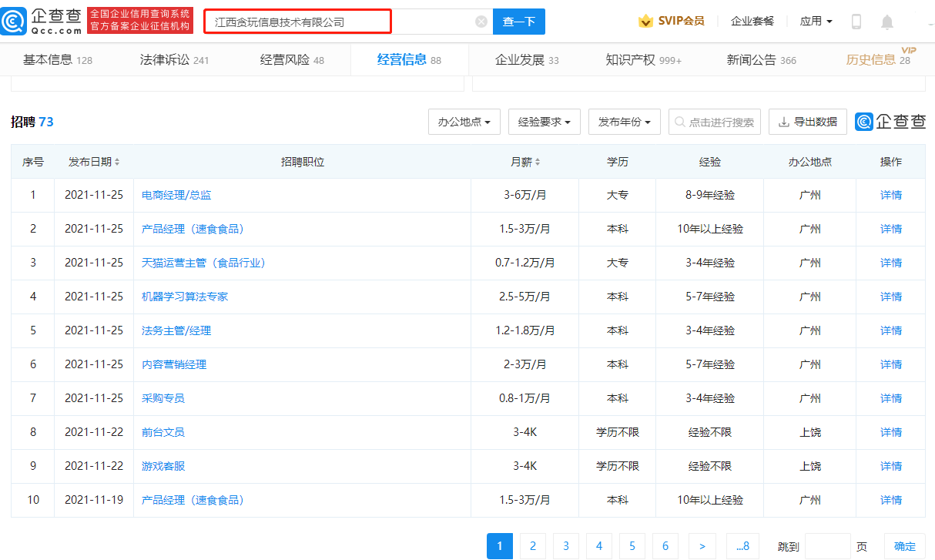This screenshot has width=935, height=560.
Task: Sort by 月薪 column arrows
Action: point(538,163)
